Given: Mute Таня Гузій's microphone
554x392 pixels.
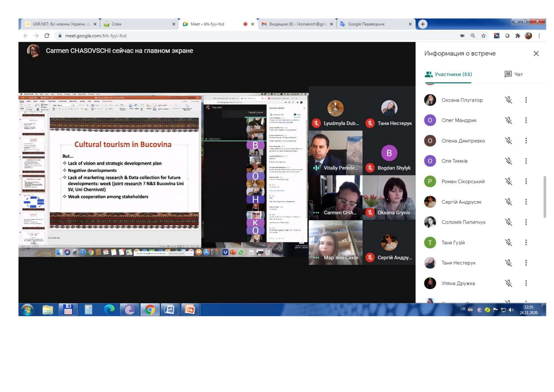Looking at the screenshot, I should click(508, 242).
